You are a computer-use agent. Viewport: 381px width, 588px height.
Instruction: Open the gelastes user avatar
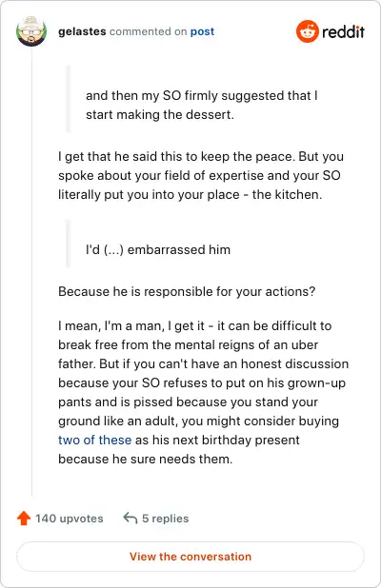click(31, 31)
